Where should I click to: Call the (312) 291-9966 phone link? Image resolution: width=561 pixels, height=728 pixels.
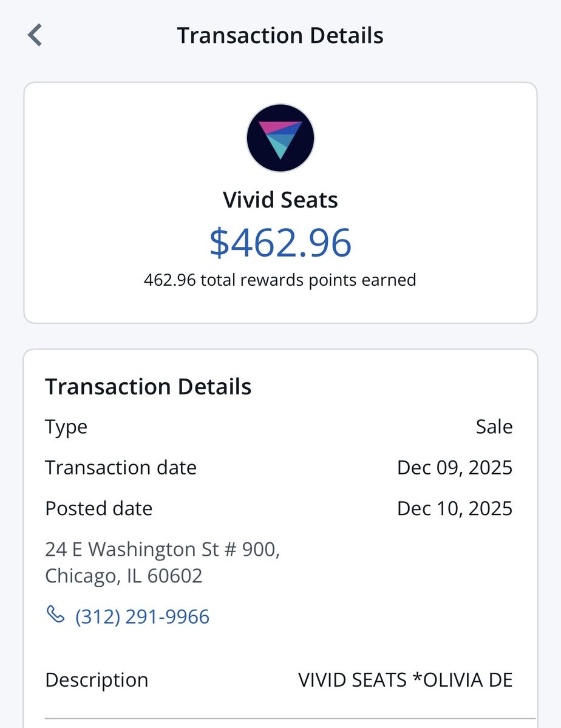pos(142,617)
